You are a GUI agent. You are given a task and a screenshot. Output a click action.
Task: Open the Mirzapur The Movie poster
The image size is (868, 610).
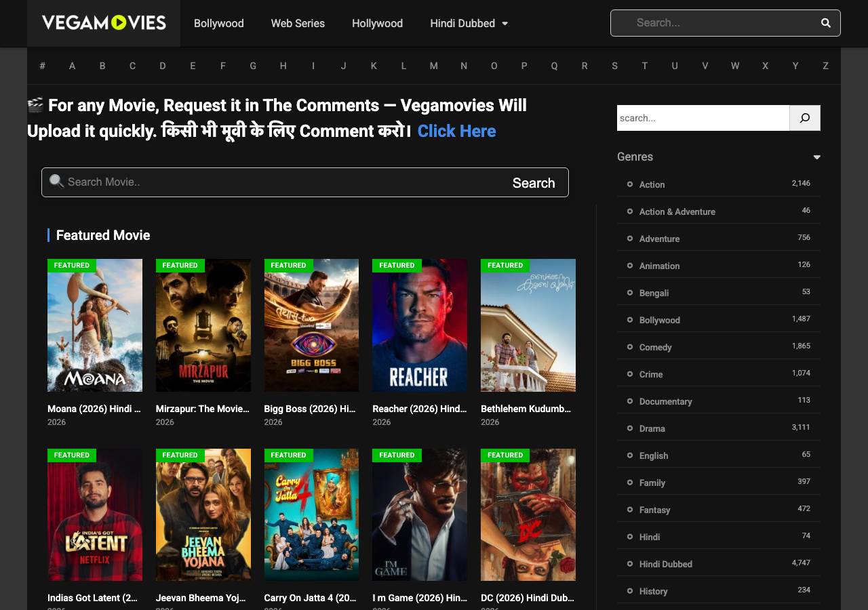click(203, 325)
